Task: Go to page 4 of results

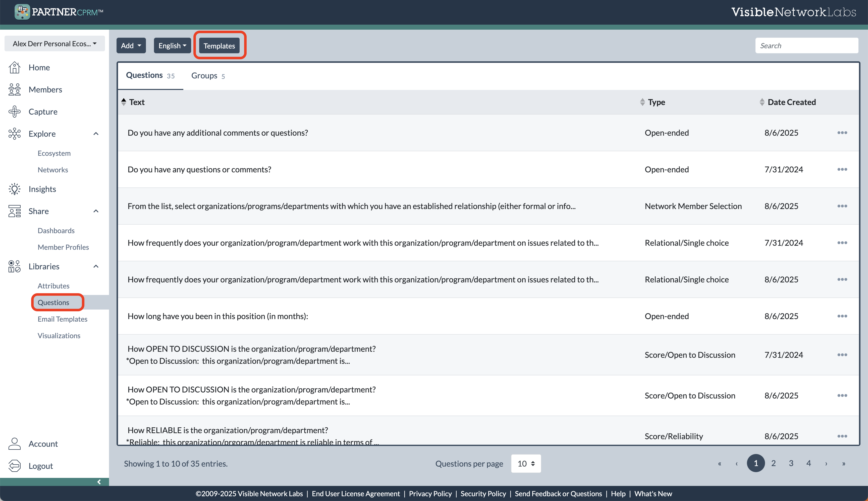Action: (x=808, y=463)
